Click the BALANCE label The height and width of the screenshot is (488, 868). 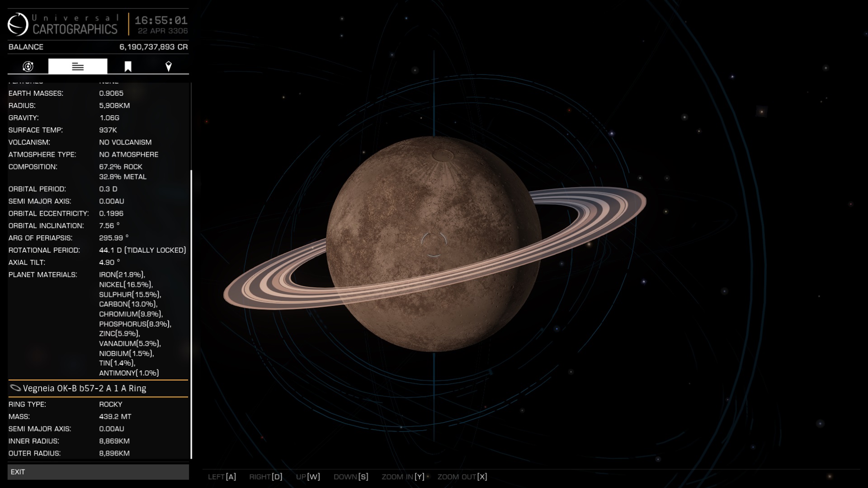(26, 47)
